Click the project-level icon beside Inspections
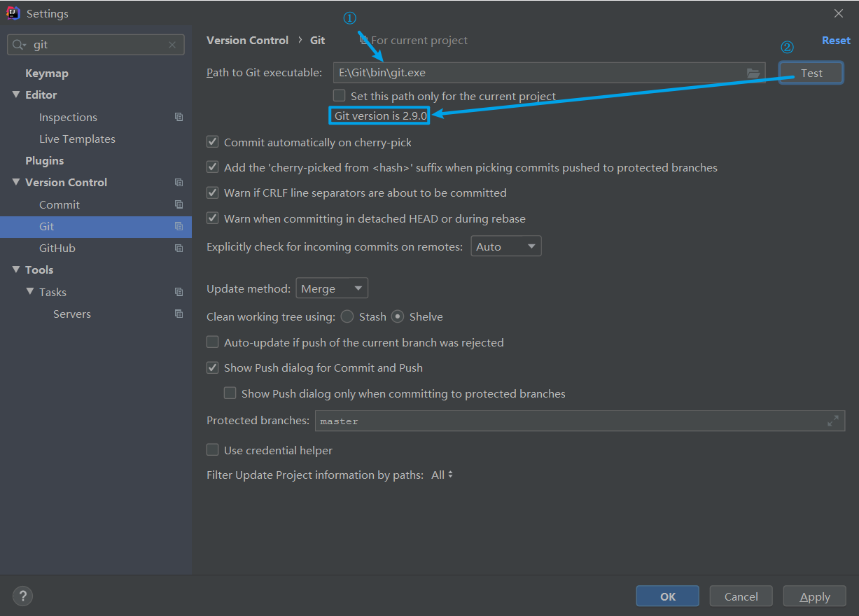Image resolution: width=859 pixels, height=616 pixels. tap(179, 117)
